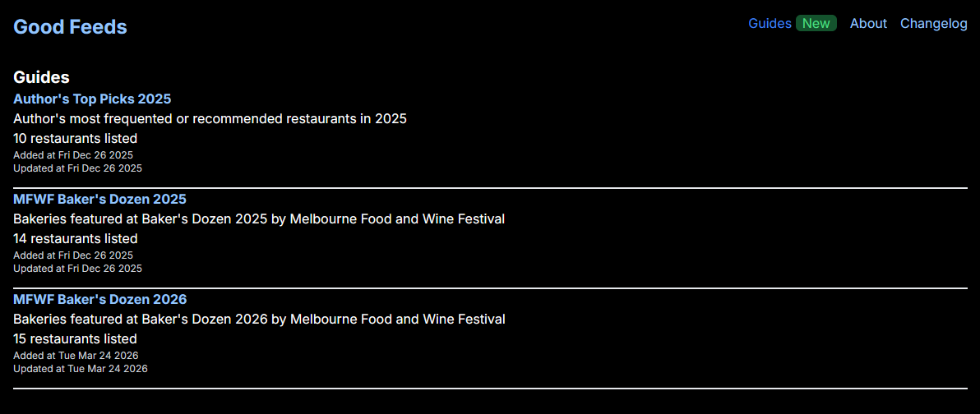
Task: Open the Guides navigation link
Action: pyautogui.click(x=770, y=24)
